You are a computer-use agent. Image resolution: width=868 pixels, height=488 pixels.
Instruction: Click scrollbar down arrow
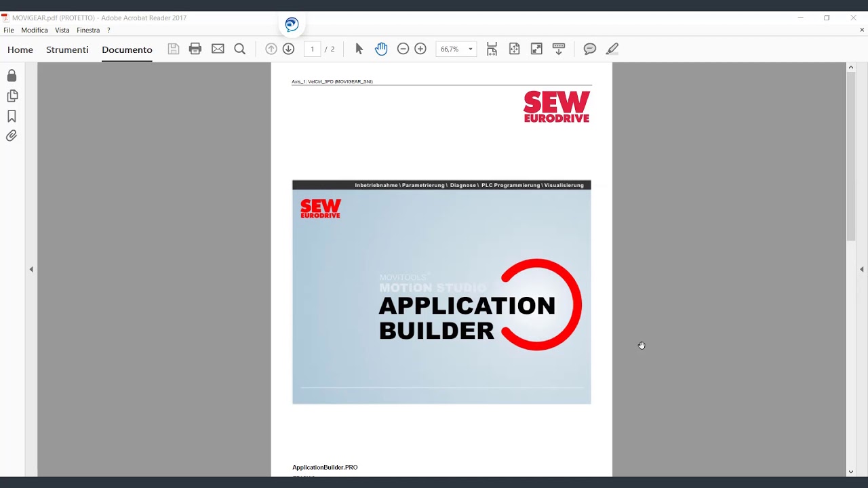pos(851,472)
